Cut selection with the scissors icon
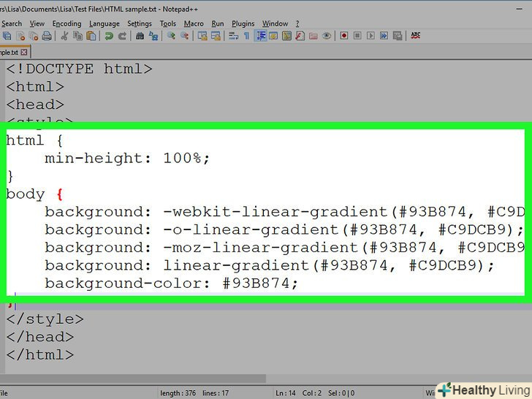The height and width of the screenshot is (399, 532). [x=64, y=36]
